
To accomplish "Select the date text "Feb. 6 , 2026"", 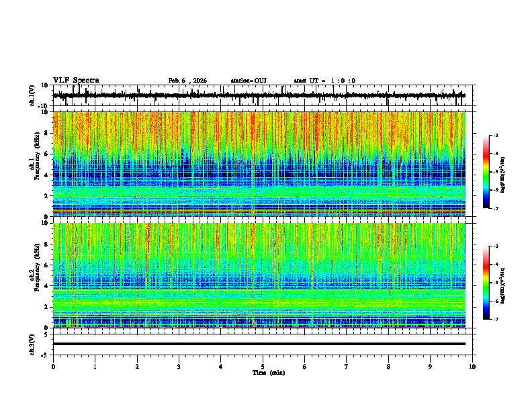I will click(x=187, y=81).
